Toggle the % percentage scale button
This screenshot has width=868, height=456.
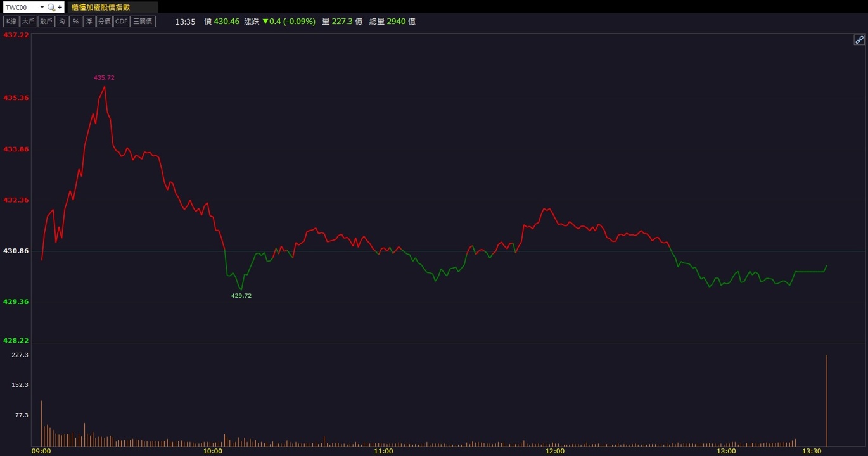tap(75, 22)
